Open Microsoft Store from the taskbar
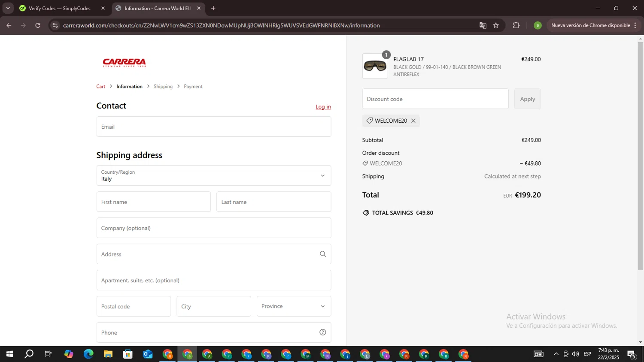 pyautogui.click(x=128, y=354)
